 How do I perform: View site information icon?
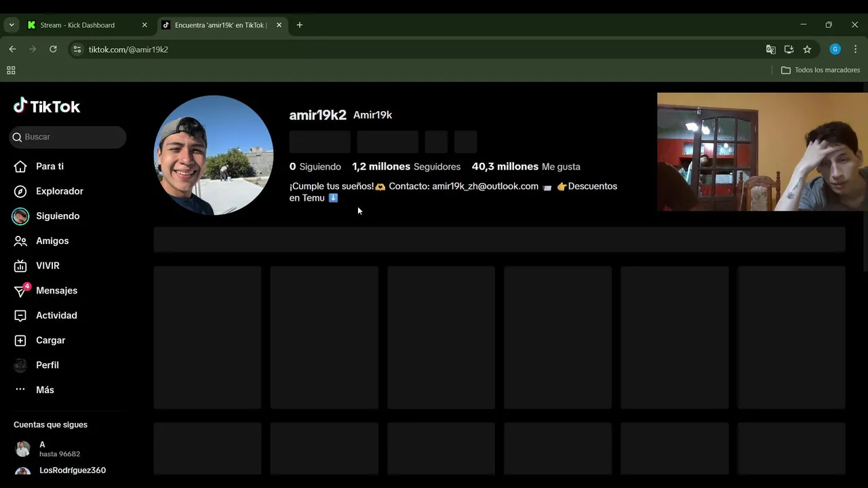pyautogui.click(x=77, y=49)
